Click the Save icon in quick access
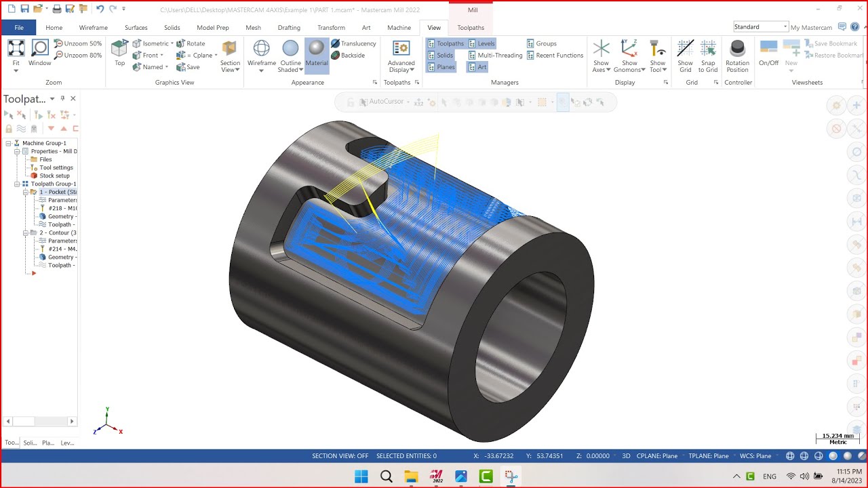 click(24, 9)
